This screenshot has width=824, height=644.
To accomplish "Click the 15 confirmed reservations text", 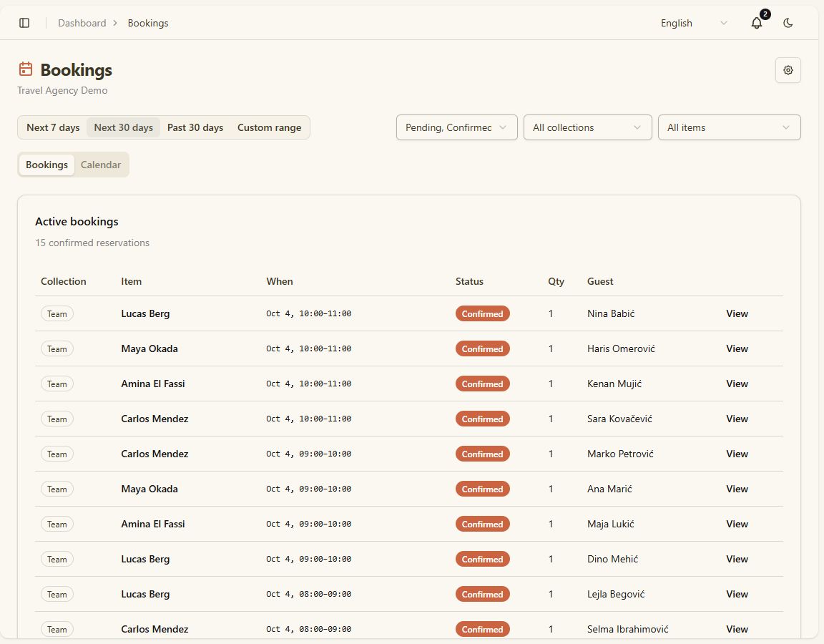I will point(92,243).
